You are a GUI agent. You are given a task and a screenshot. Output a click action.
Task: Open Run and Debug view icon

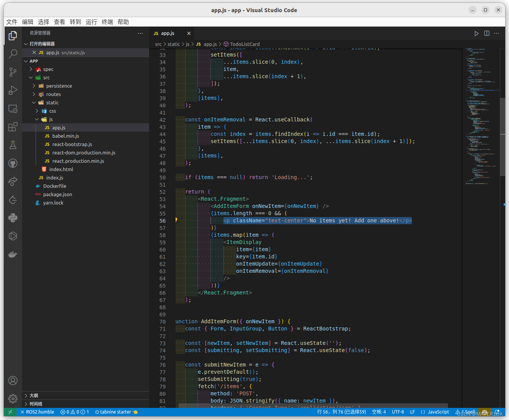(x=13, y=90)
